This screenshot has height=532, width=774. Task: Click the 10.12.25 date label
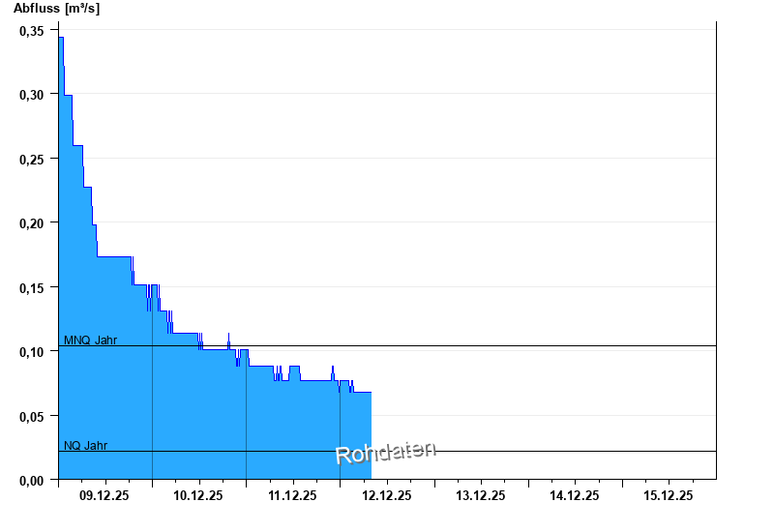[x=198, y=495]
